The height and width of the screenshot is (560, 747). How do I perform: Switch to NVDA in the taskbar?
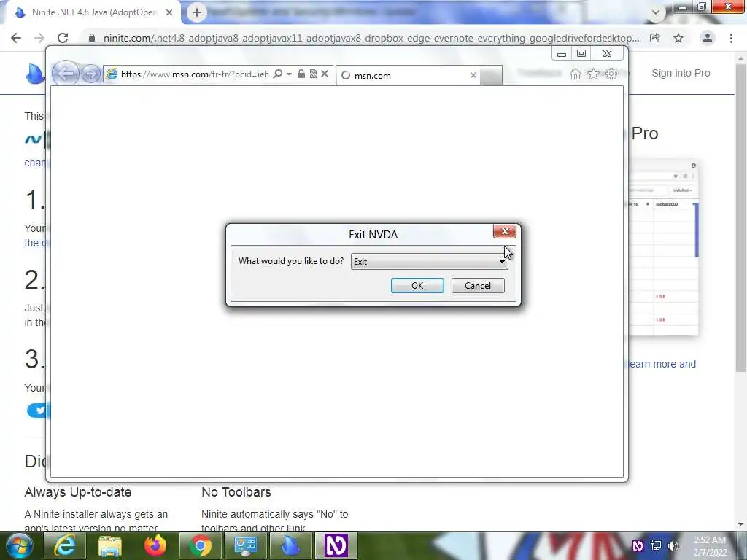(336, 546)
